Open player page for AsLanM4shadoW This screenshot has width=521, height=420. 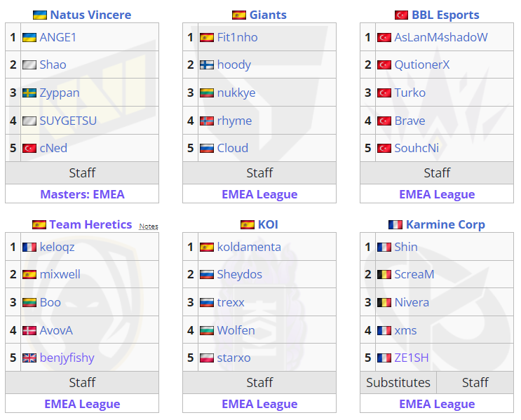(441, 37)
